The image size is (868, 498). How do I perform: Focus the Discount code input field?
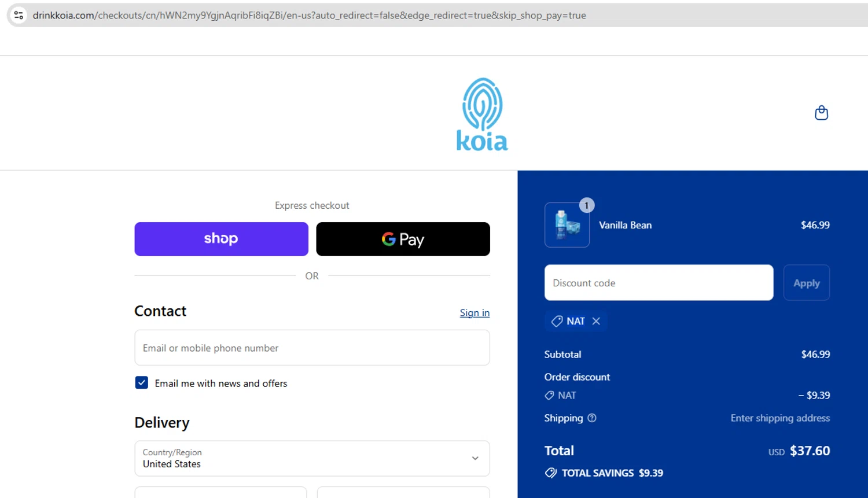point(659,283)
